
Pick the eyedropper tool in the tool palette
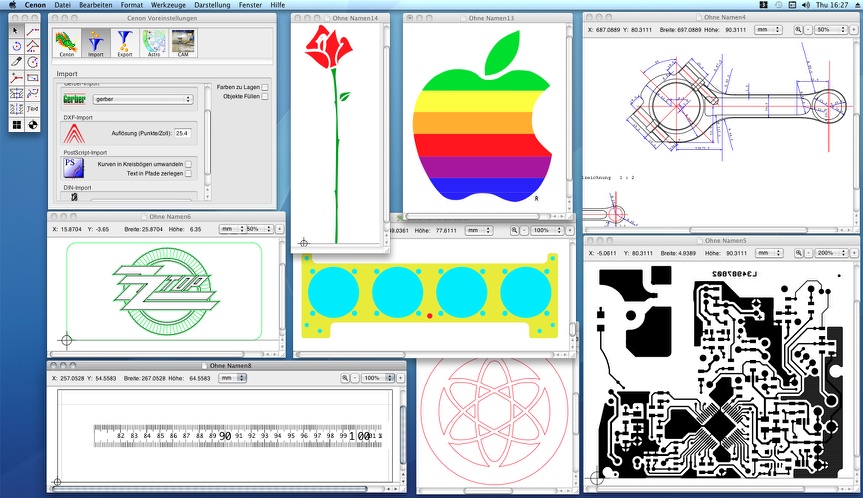point(16,62)
